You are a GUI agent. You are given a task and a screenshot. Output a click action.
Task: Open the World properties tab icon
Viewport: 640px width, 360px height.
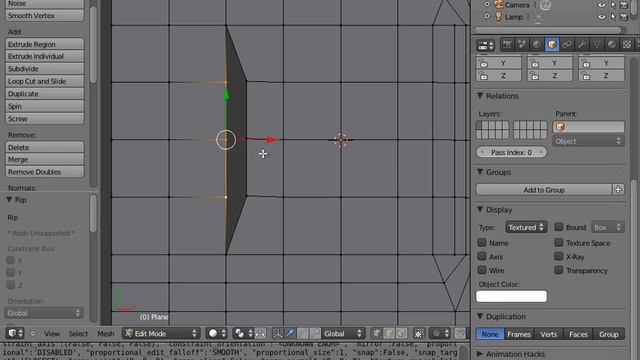click(x=537, y=44)
